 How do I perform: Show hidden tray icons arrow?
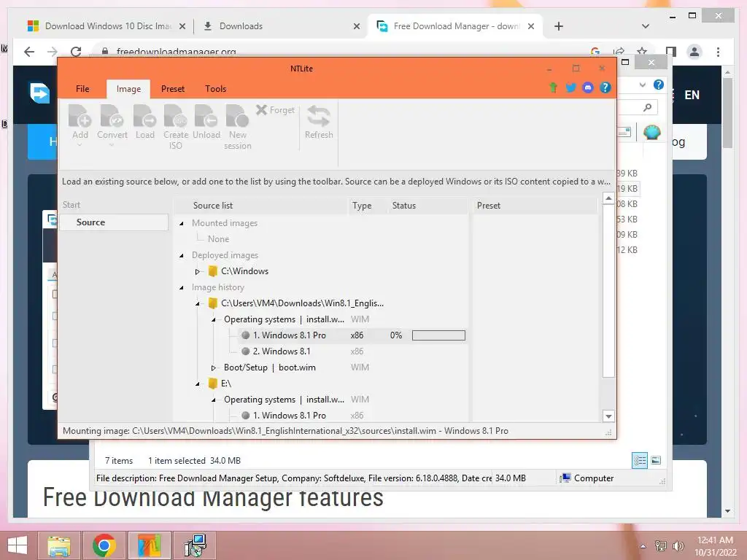coord(643,546)
